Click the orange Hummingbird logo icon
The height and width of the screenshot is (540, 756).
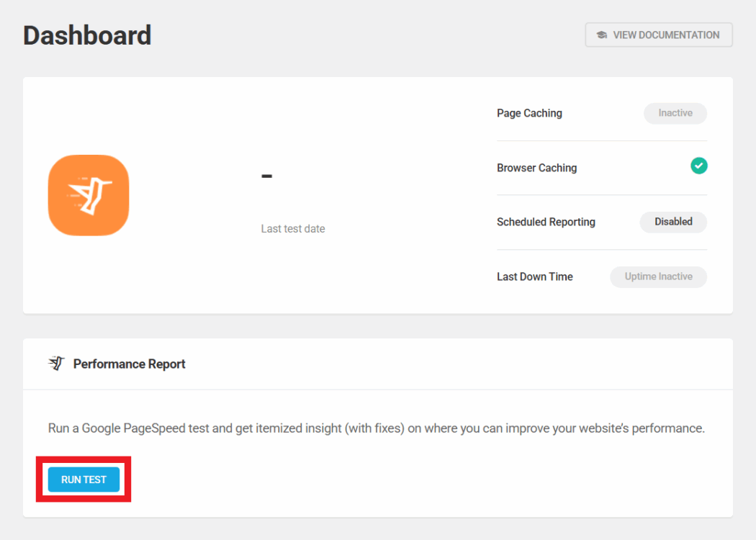point(89,195)
